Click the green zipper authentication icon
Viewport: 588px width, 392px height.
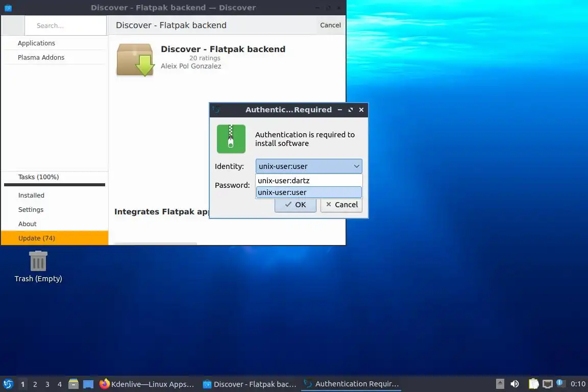click(231, 139)
